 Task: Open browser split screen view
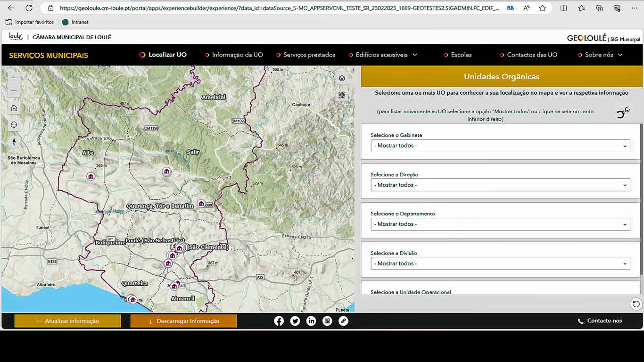(563, 8)
